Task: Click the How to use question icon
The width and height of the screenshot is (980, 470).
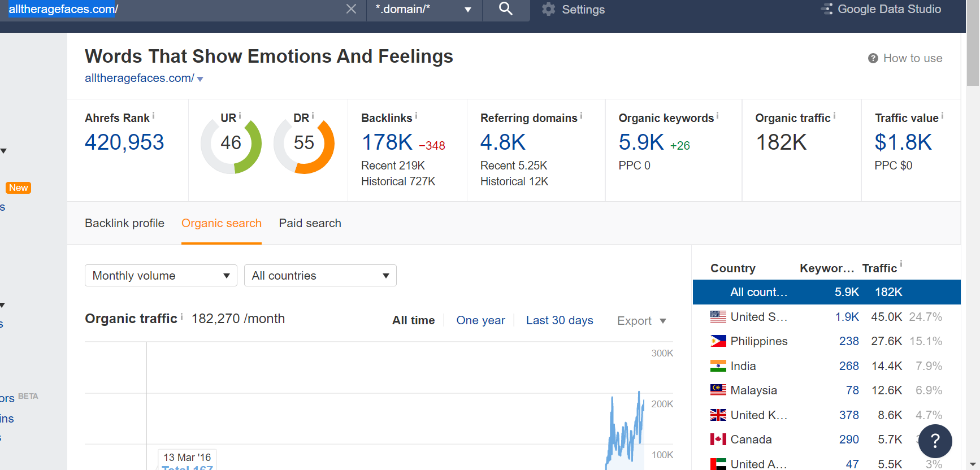Action: point(873,58)
